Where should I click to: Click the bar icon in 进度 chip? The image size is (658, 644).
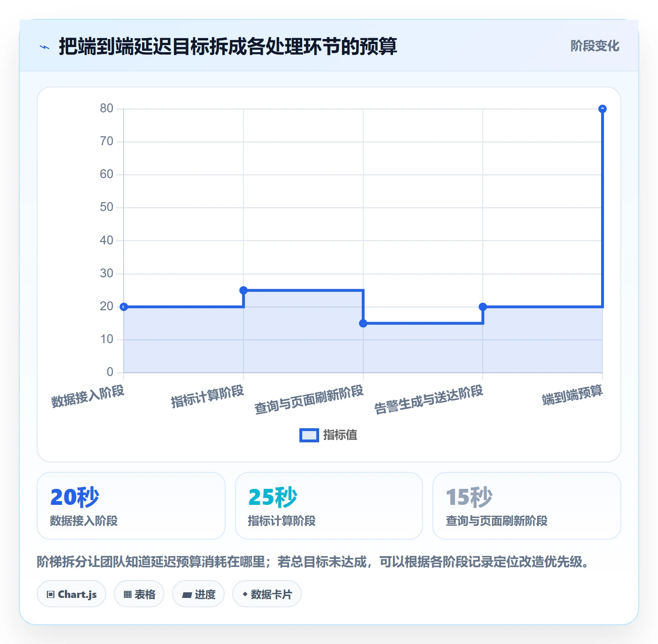pos(187,595)
